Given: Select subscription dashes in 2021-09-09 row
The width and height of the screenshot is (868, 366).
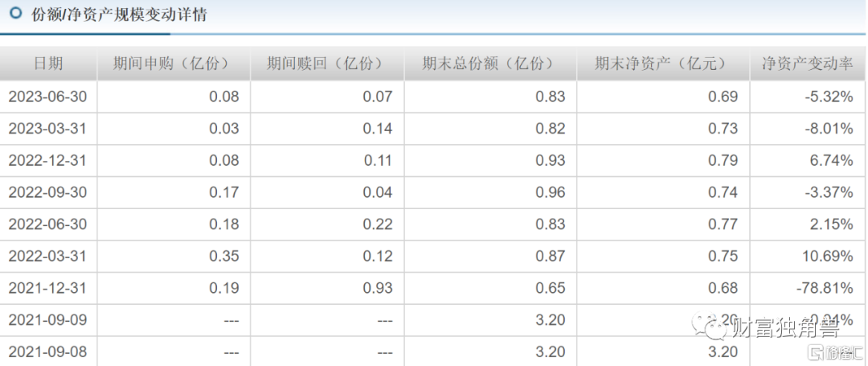Looking at the screenshot, I should pos(232,320).
